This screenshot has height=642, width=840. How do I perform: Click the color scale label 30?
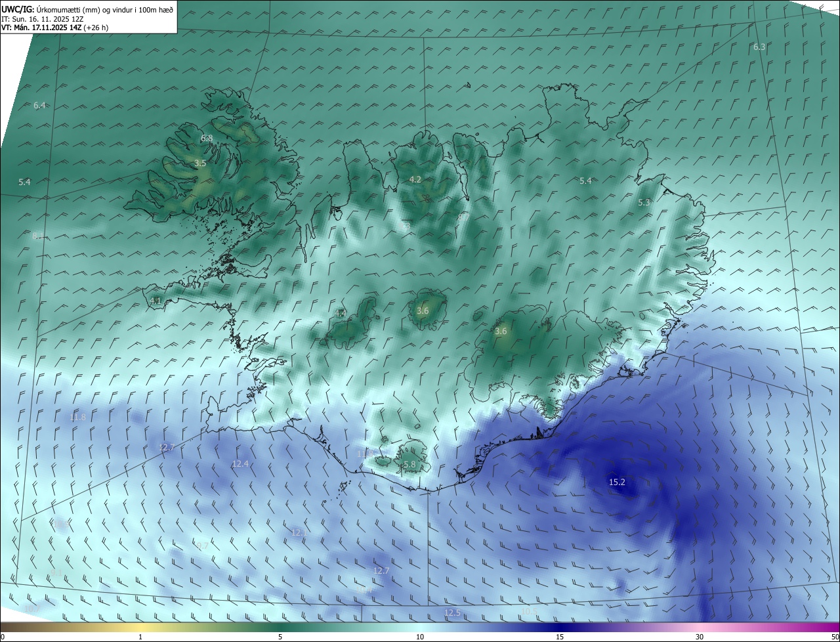[x=700, y=637]
